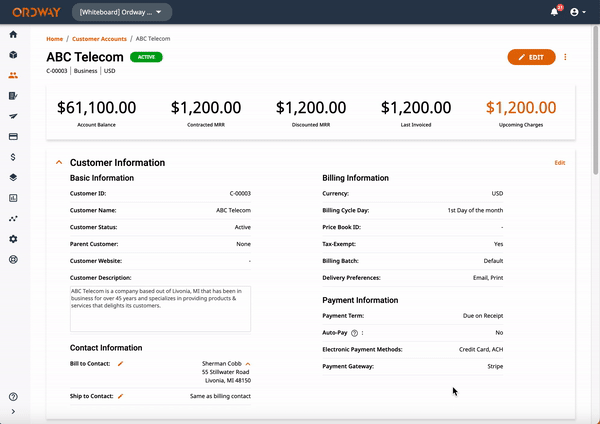Open the dollar sign icon in sidebar

(x=13, y=157)
